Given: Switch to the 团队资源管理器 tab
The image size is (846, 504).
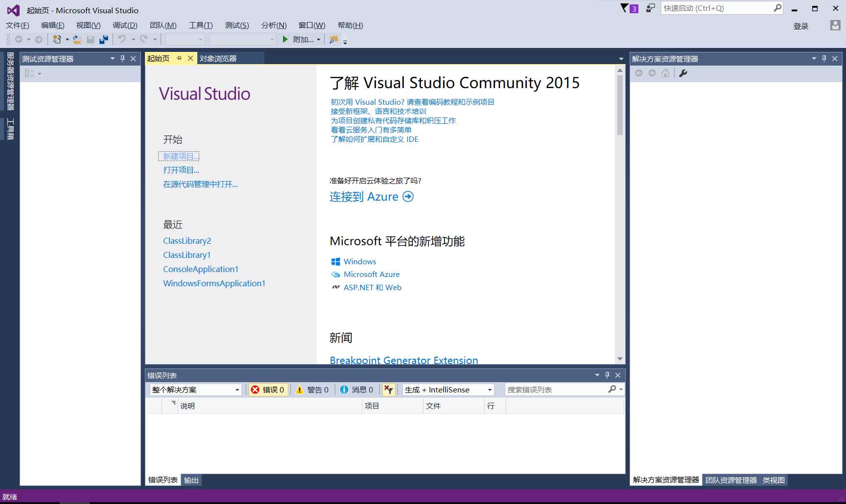Looking at the screenshot, I should pyautogui.click(x=731, y=480).
